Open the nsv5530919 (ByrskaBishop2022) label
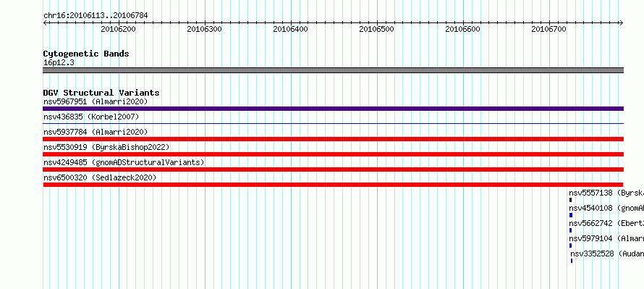This screenshot has height=289, width=644. (106, 147)
